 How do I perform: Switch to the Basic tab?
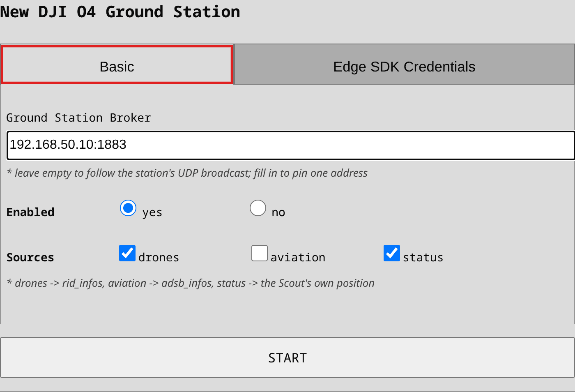click(x=117, y=65)
